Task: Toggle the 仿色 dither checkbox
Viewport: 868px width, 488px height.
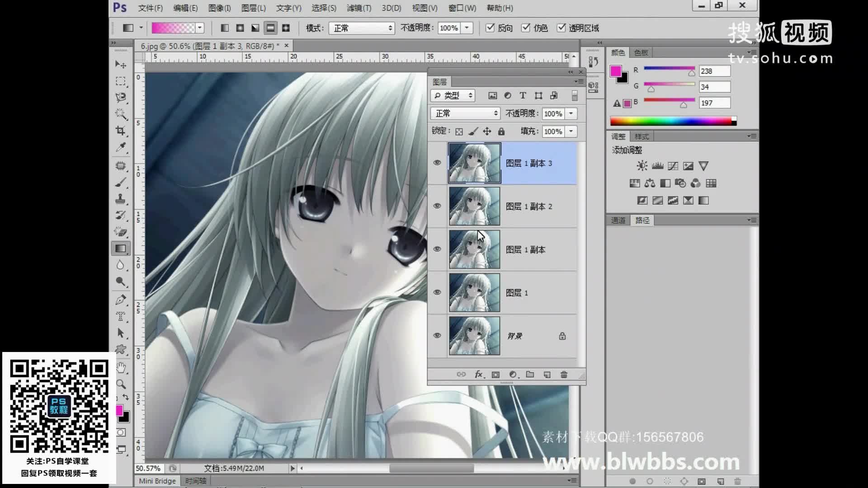Action: [526, 28]
